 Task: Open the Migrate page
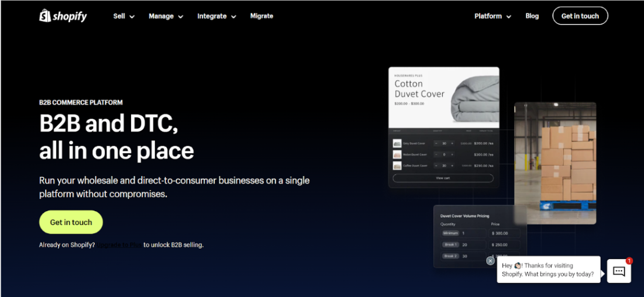(261, 16)
